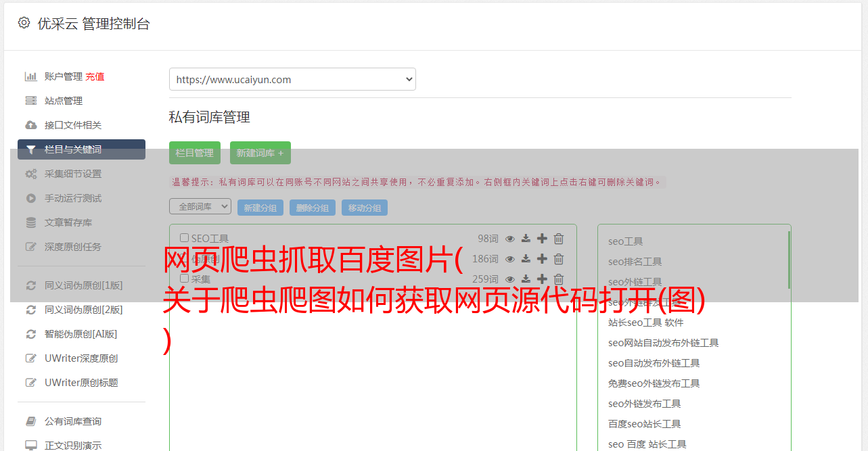This screenshot has height=451, width=868.
Task: Click the 新建分组 button
Action: pyautogui.click(x=260, y=208)
